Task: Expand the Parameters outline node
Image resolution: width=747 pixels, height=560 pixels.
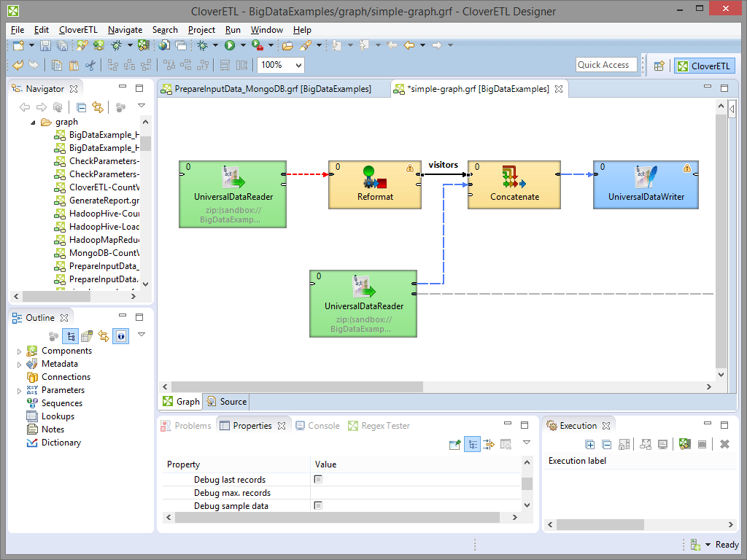Action: coord(20,390)
